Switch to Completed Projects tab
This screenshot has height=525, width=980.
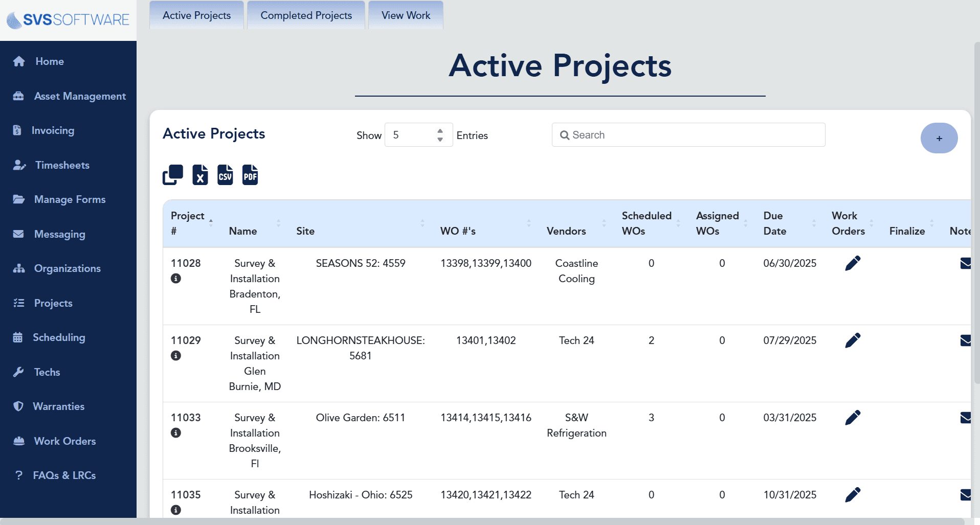pyautogui.click(x=306, y=15)
